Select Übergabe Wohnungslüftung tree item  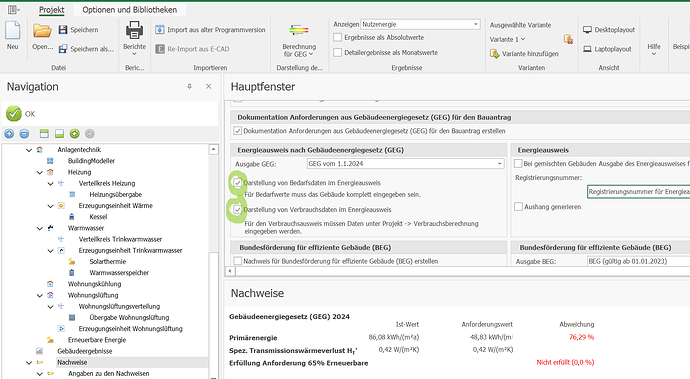[129, 317]
